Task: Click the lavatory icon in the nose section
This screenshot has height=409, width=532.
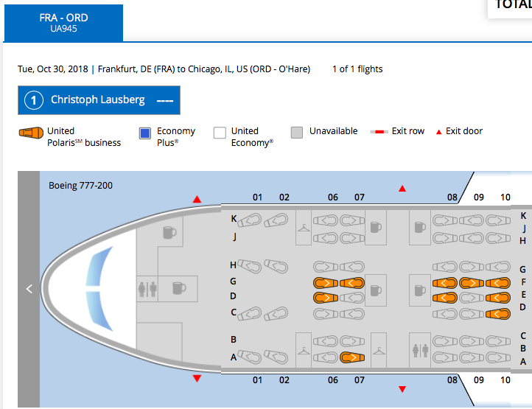Action: tap(148, 289)
